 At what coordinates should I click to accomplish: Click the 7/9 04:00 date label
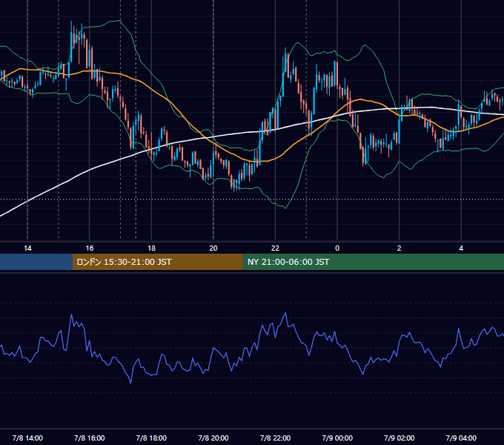click(461, 438)
